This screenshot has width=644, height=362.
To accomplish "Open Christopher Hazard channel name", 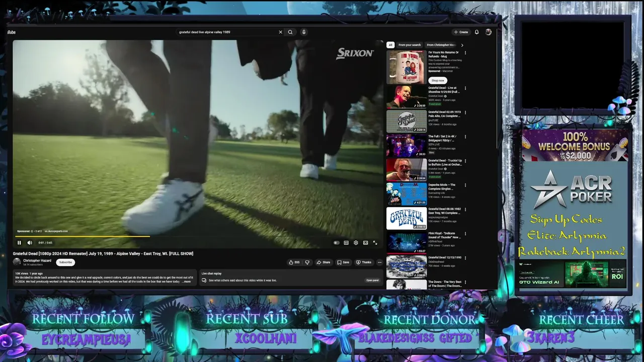I will [x=37, y=260].
